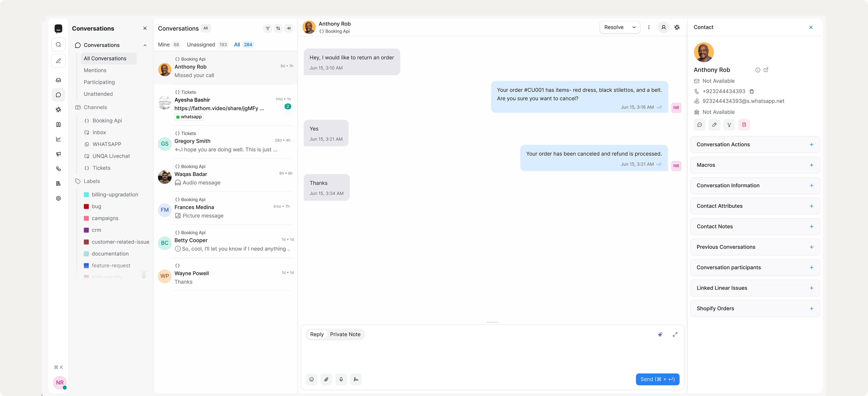Viewport: 868px width, 396px height.
Task: Edit contact pencil icon in Contact panel
Action: click(x=714, y=125)
